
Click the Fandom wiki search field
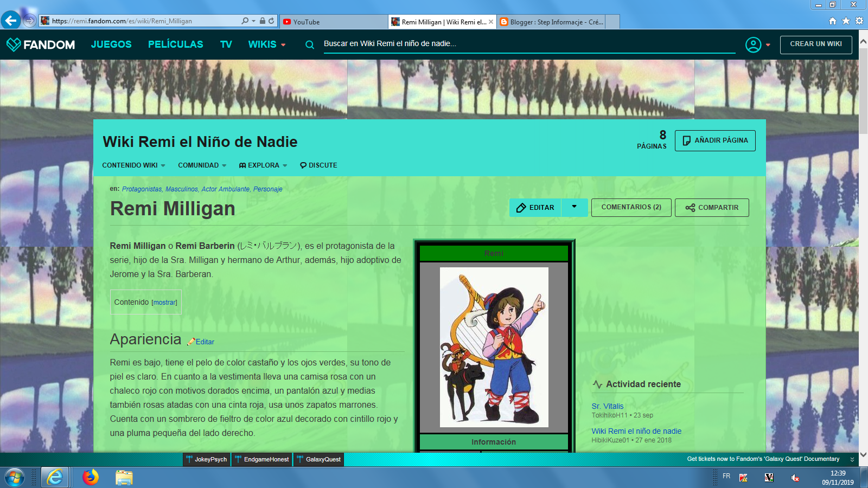(x=529, y=44)
